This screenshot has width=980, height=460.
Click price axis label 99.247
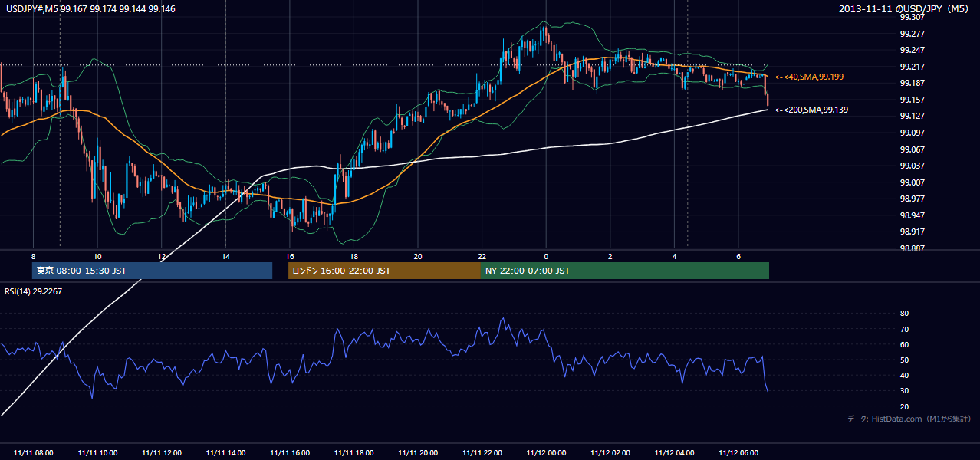(911, 50)
